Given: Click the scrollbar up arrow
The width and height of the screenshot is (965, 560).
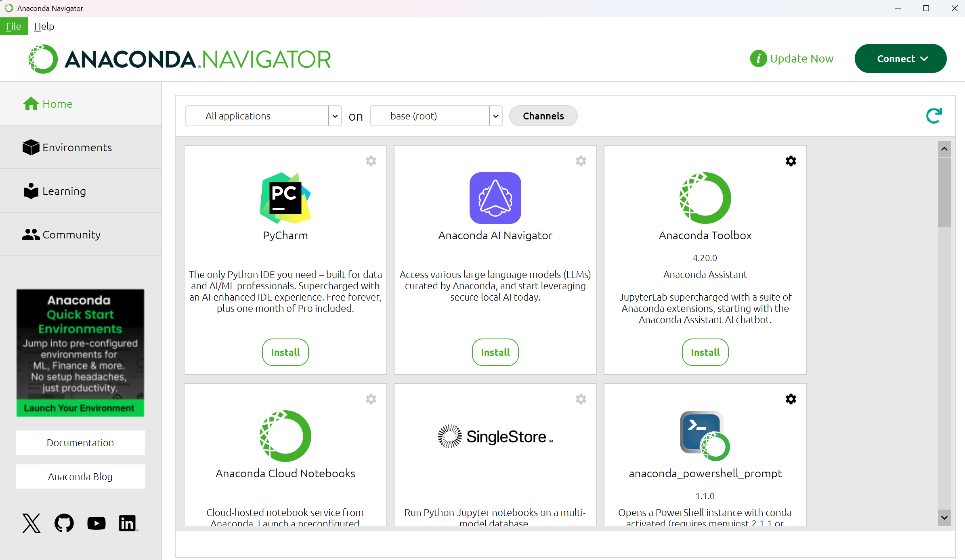Looking at the screenshot, I should point(944,149).
